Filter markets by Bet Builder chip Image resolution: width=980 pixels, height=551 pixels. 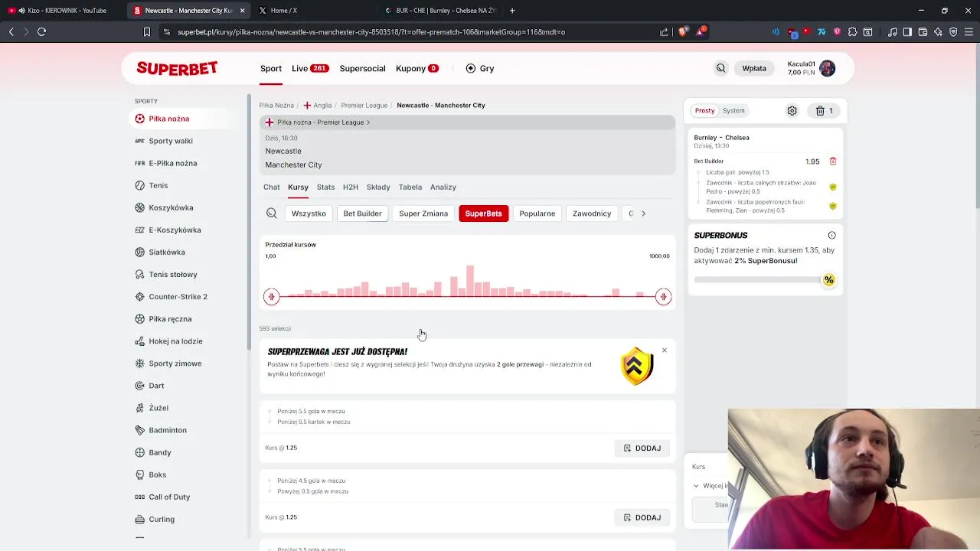[x=362, y=214]
